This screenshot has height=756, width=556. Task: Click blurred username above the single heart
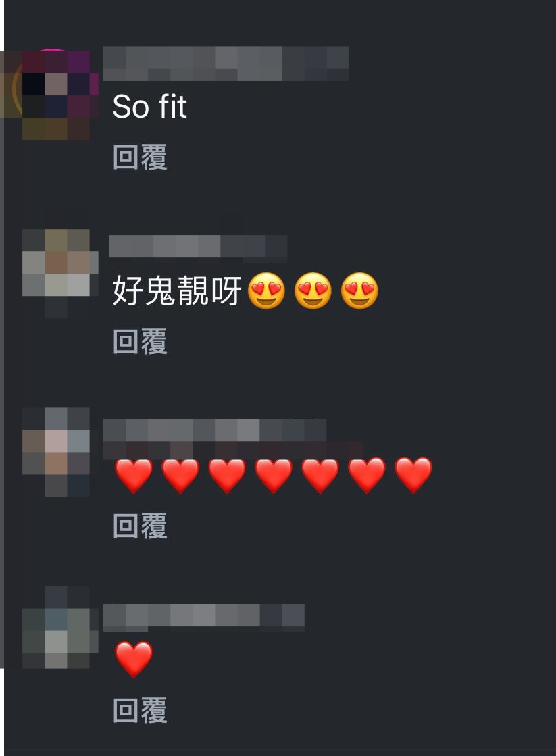[x=203, y=617]
